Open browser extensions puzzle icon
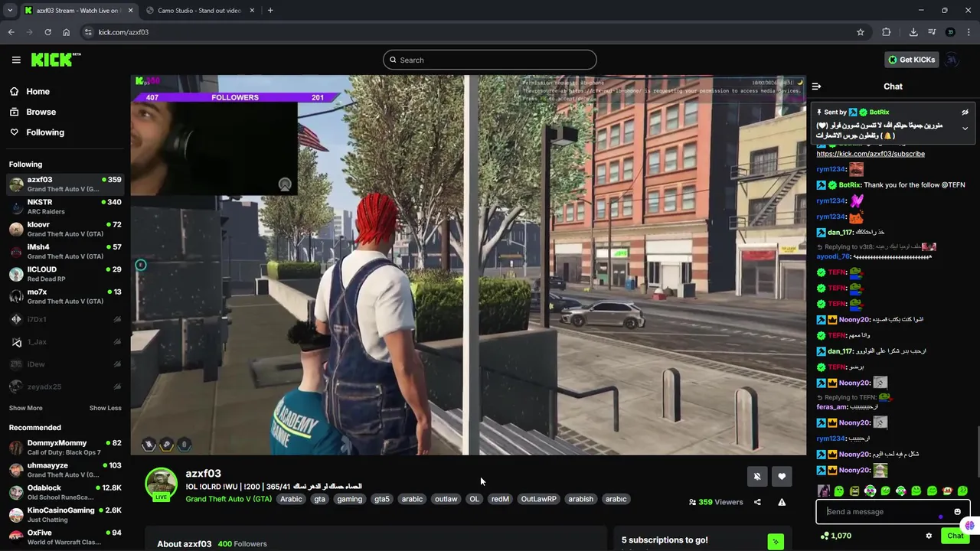This screenshot has height=551, width=980. tap(887, 32)
